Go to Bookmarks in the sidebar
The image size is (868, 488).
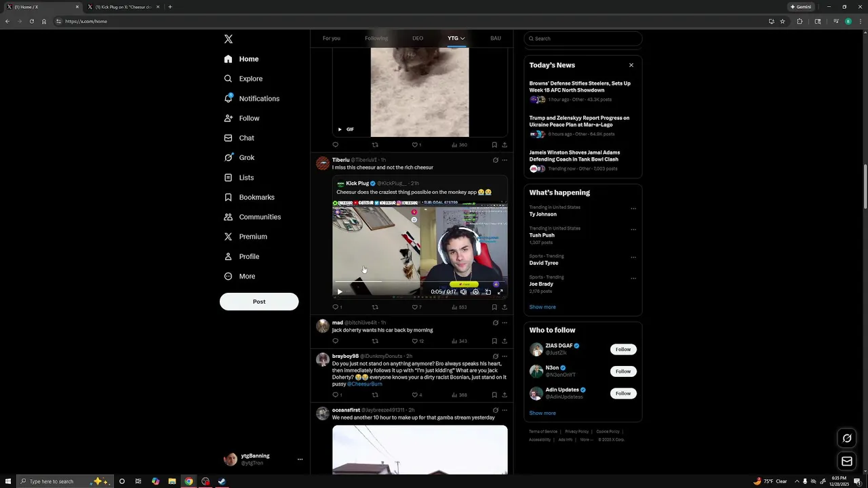[x=249, y=197]
